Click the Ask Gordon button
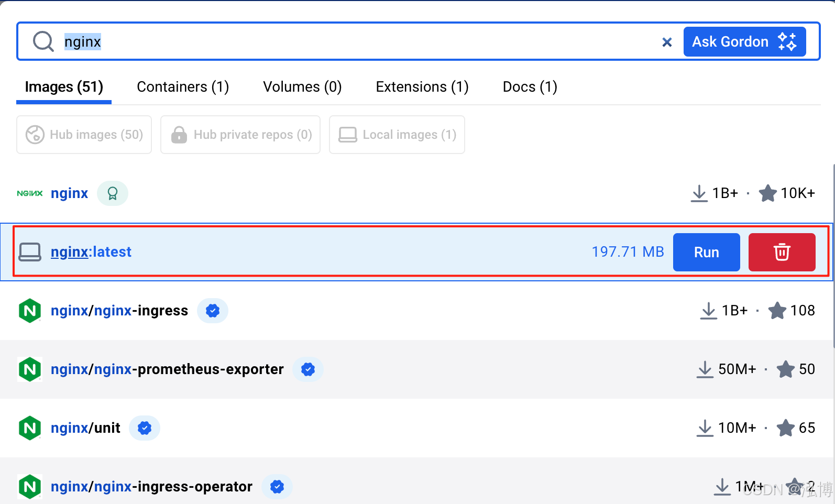The width and height of the screenshot is (835, 504). [744, 41]
